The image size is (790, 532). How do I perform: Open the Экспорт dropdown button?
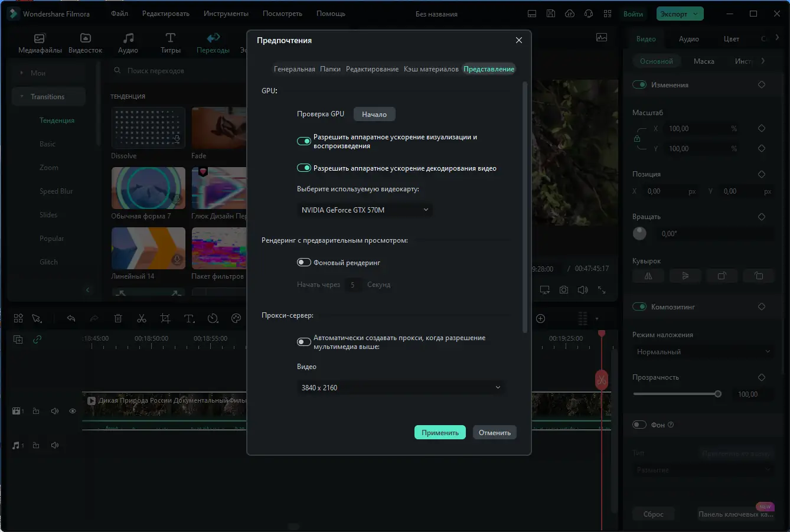coord(679,14)
